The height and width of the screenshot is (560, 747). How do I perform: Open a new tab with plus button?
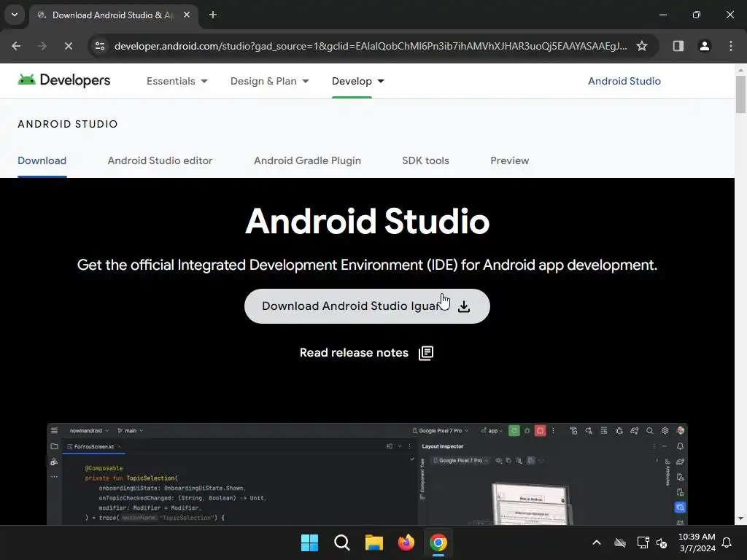click(213, 15)
